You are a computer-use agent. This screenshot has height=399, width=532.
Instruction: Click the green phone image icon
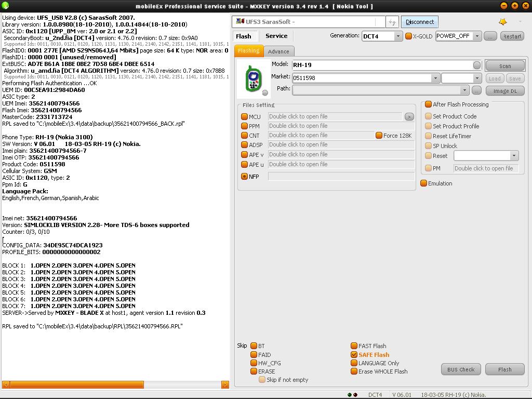[254, 79]
